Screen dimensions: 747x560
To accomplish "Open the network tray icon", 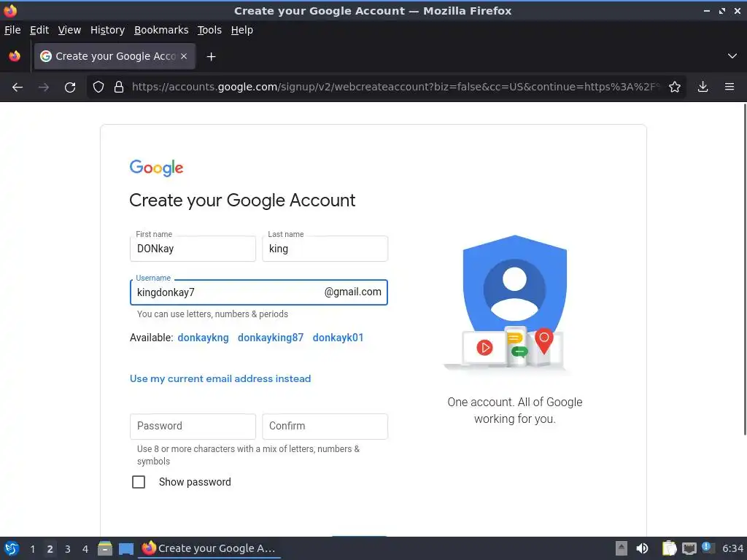I will (689, 548).
